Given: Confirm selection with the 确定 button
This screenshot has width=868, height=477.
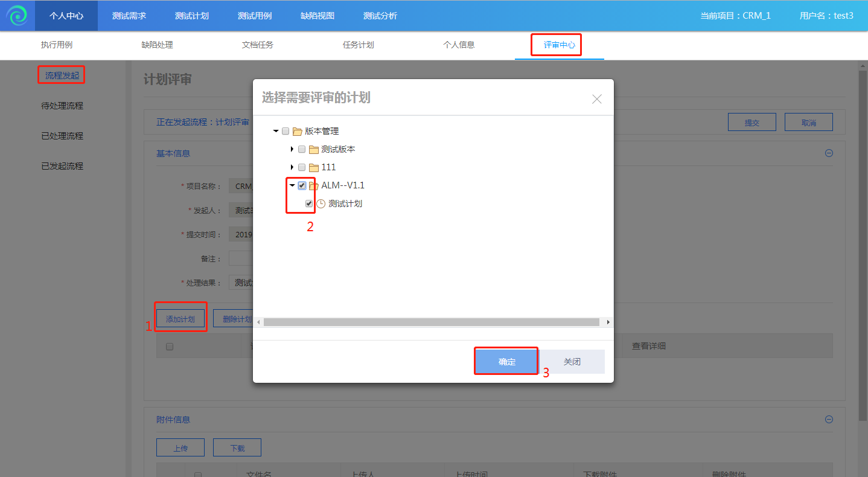Looking at the screenshot, I should [x=506, y=362].
